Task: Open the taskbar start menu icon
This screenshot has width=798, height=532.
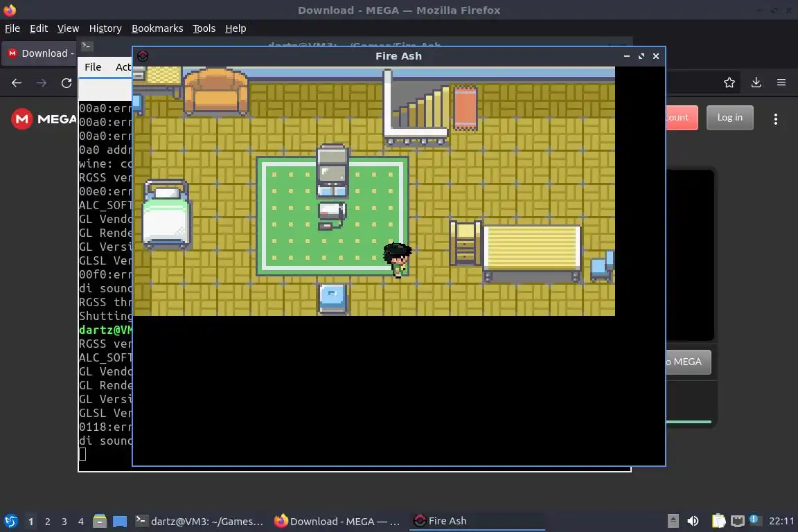Action: 10,521
